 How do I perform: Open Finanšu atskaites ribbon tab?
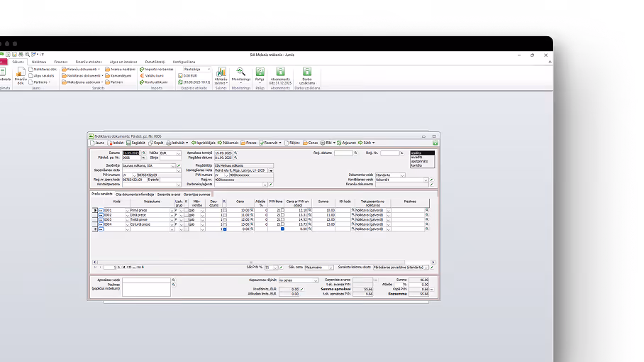point(89,62)
